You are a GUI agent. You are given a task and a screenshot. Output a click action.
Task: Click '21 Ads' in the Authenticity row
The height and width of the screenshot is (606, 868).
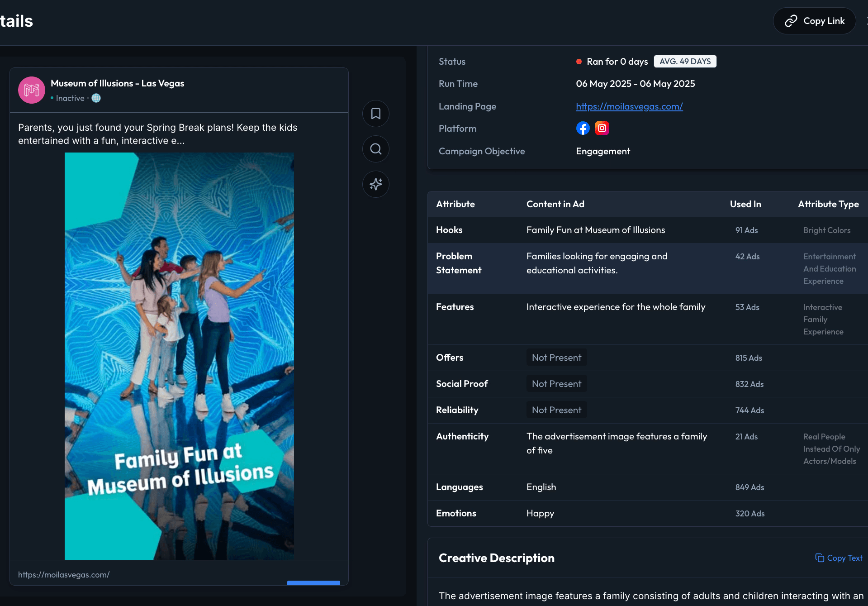pyautogui.click(x=746, y=437)
